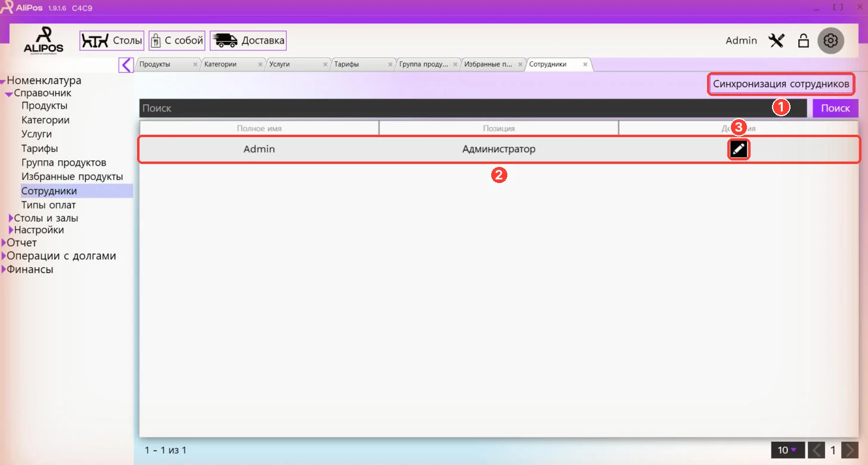
Task: Close the Группа продуктов tab
Action: click(x=455, y=64)
